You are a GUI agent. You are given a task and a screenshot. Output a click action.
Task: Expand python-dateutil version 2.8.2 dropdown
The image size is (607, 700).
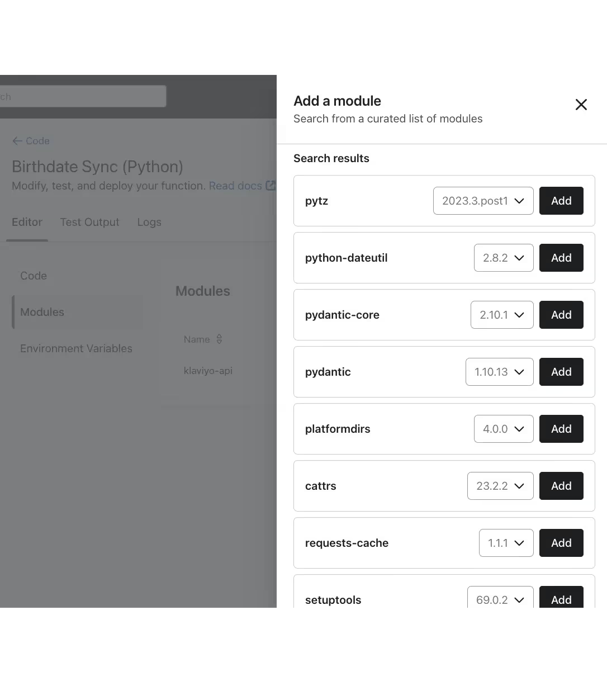(504, 258)
